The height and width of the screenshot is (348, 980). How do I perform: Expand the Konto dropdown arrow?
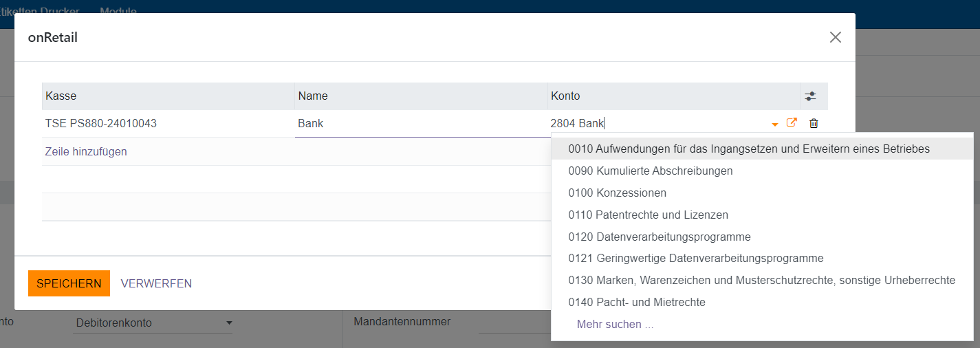(x=775, y=124)
